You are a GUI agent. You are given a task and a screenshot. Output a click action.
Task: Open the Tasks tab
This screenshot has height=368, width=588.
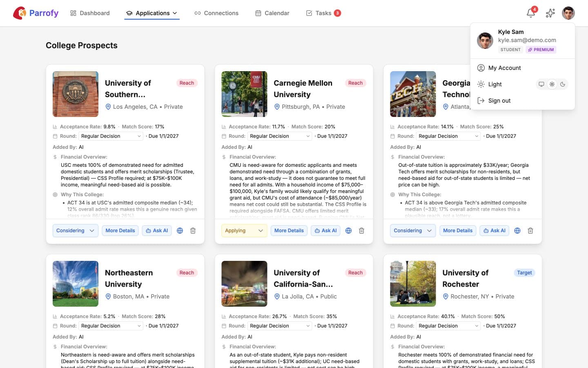click(x=323, y=13)
